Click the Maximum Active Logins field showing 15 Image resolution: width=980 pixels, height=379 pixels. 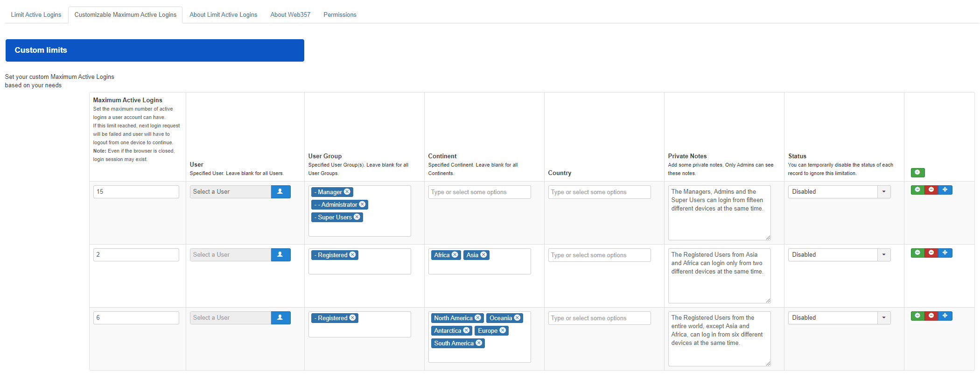tap(136, 192)
